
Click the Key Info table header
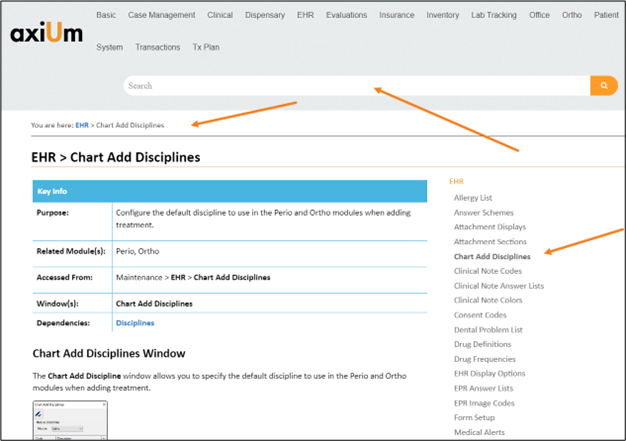coord(230,191)
